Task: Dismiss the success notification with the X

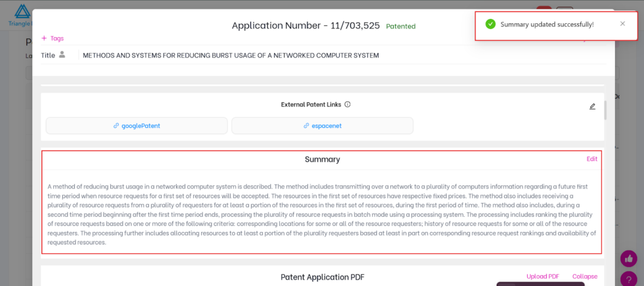Action: point(622,24)
